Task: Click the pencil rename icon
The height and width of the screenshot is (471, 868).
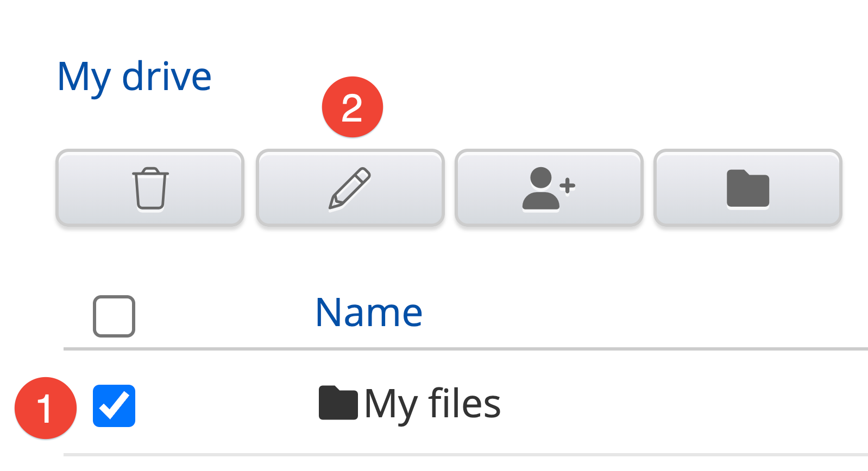Action: pos(350,188)
